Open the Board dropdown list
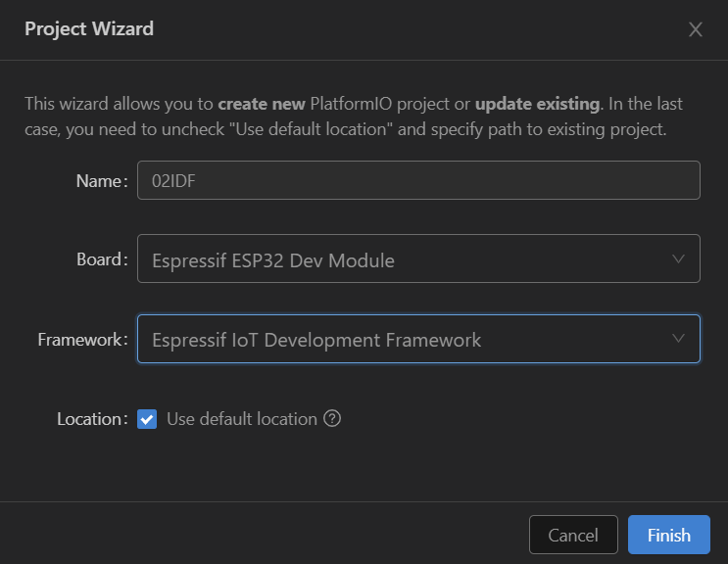 418,259
